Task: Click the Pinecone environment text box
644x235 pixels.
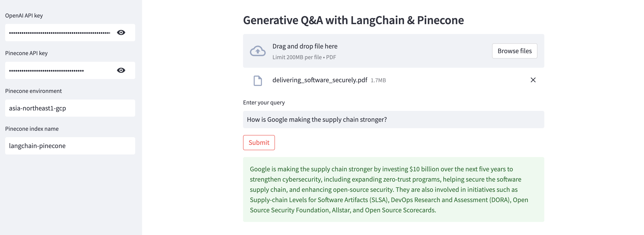Action: (70, 108)
